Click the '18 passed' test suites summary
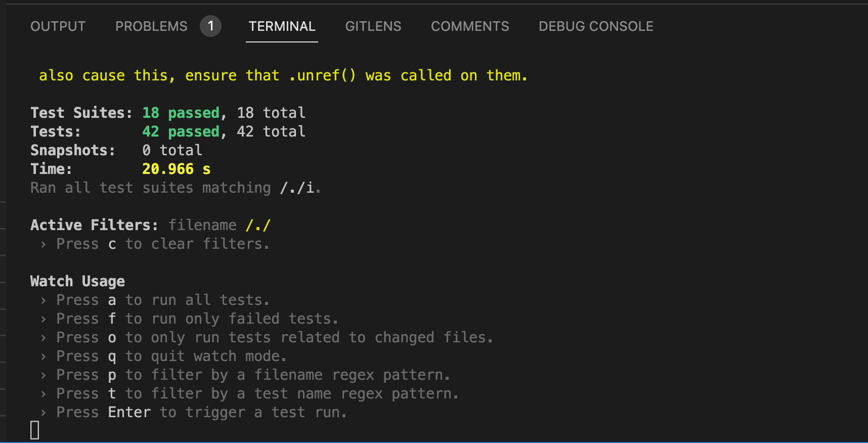The width and height of the screenshot is (868, 443). (x=181, y=112)
